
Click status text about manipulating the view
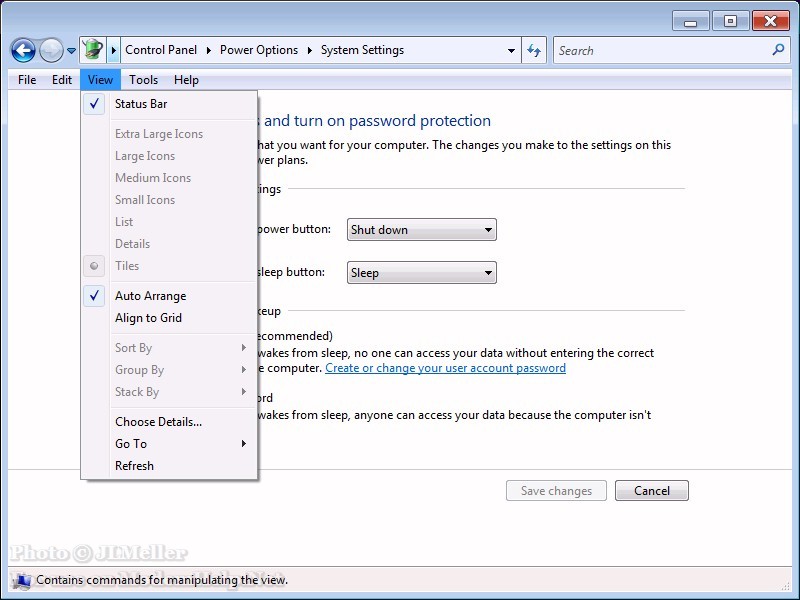[x=162, y=580]
